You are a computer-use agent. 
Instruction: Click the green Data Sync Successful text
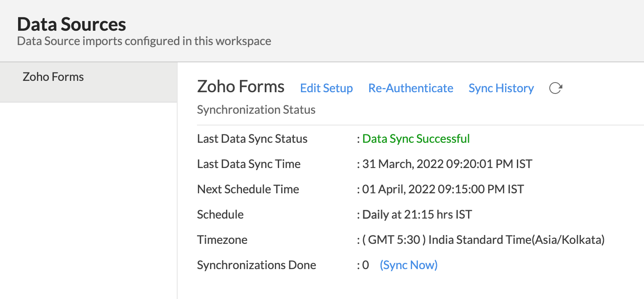(416, 139)
